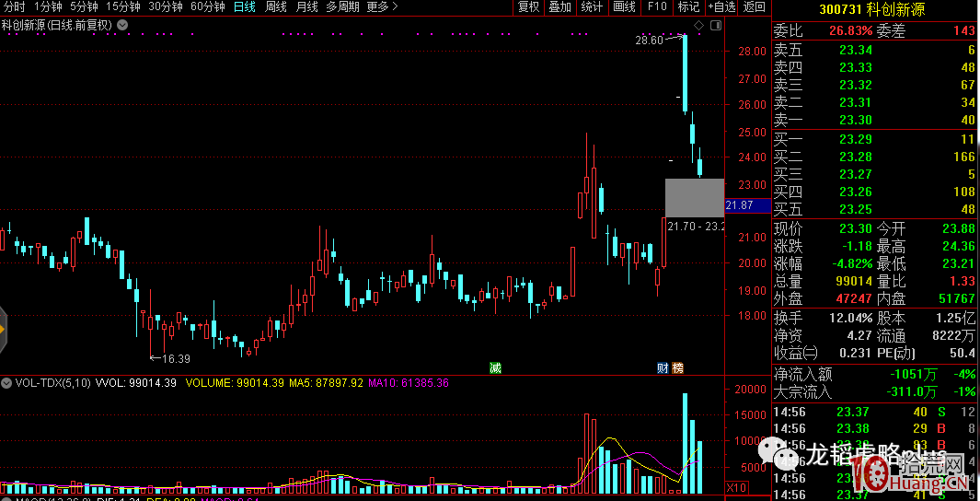Open the chart title dropdown beside 科创新源(日线.前复权)

pyautogui.click(x=122, y=25)
